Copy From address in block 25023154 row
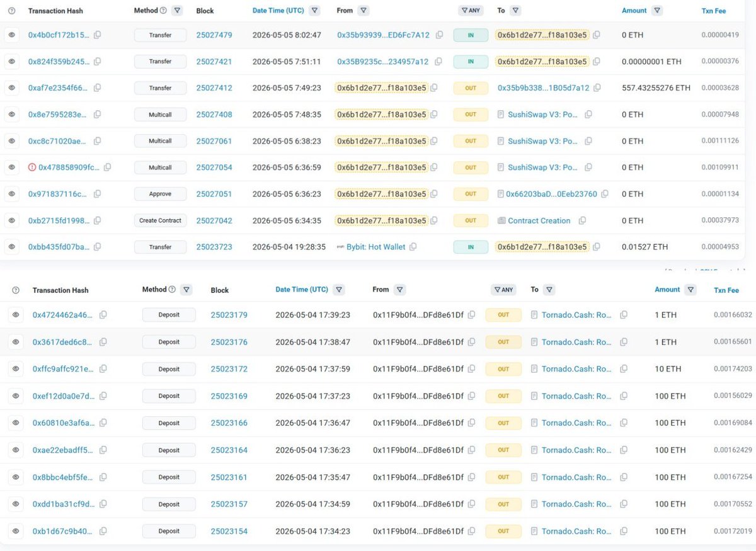This screenshot has width=756, height=551. coord(471,531)
